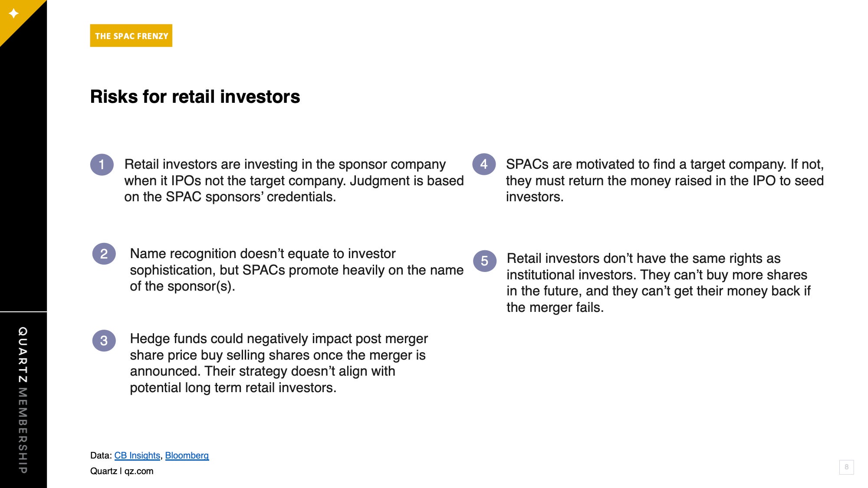Click the yellow THE SPAC FRENZY tag
Viewport: 868px width, 488px height.
point(131,36)
